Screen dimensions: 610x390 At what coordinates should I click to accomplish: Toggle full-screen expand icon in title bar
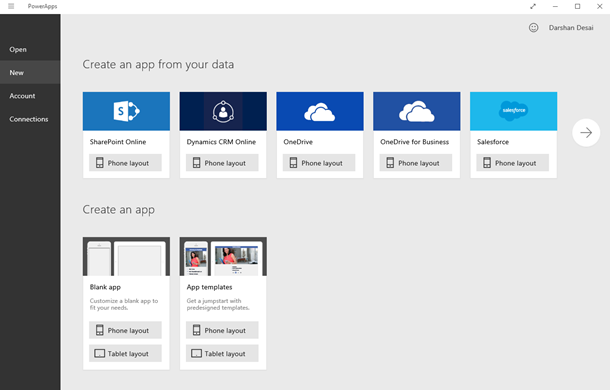[533, 6]
